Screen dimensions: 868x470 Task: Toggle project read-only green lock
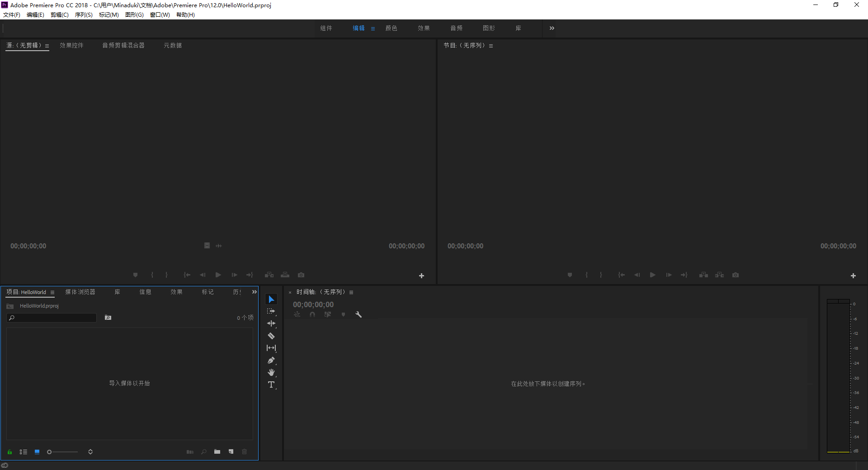coord(9,452)
